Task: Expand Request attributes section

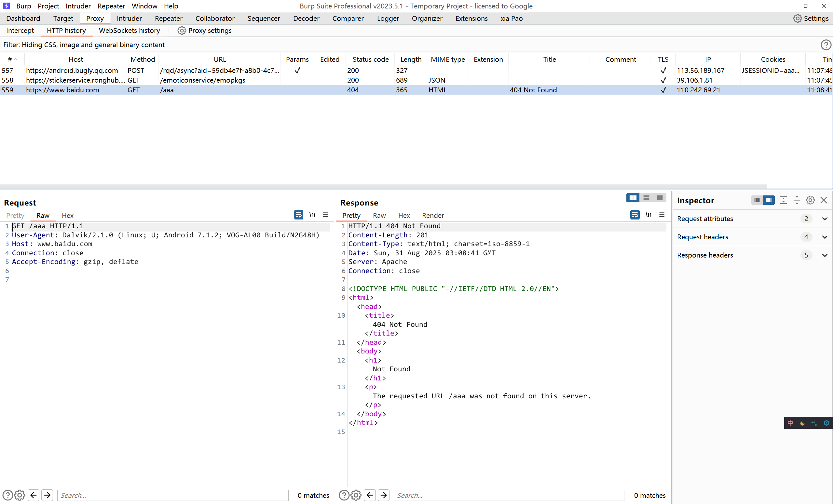Action: pos(824,219)
